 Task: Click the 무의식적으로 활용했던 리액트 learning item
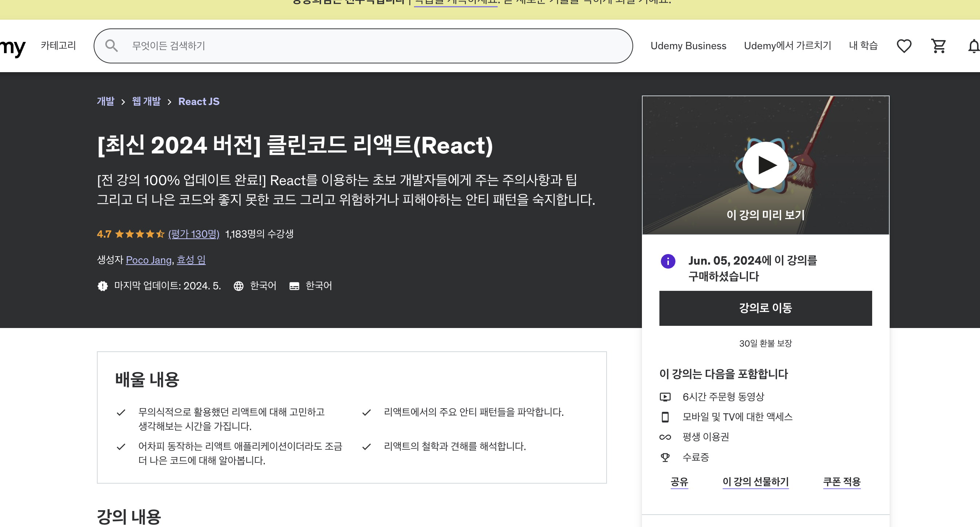tap(231, 419)
